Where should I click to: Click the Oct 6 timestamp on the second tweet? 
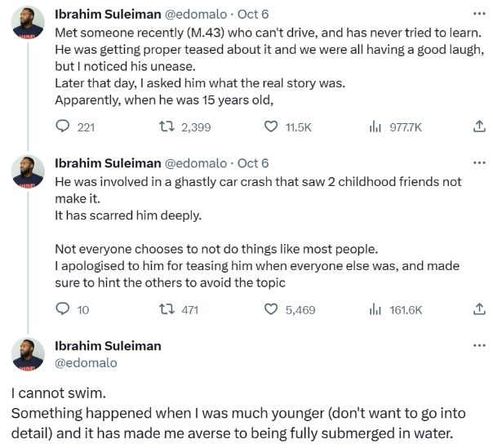252,163
